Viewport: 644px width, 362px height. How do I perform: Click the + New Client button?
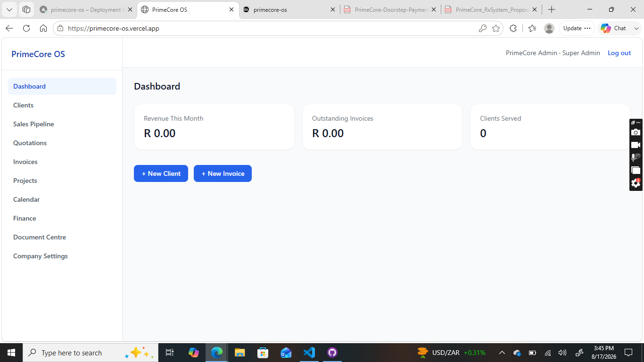pos(161,173)
